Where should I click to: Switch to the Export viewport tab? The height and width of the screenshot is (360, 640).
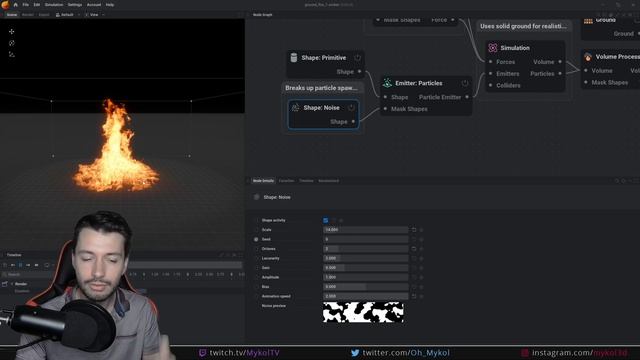(x=44, y=15)
